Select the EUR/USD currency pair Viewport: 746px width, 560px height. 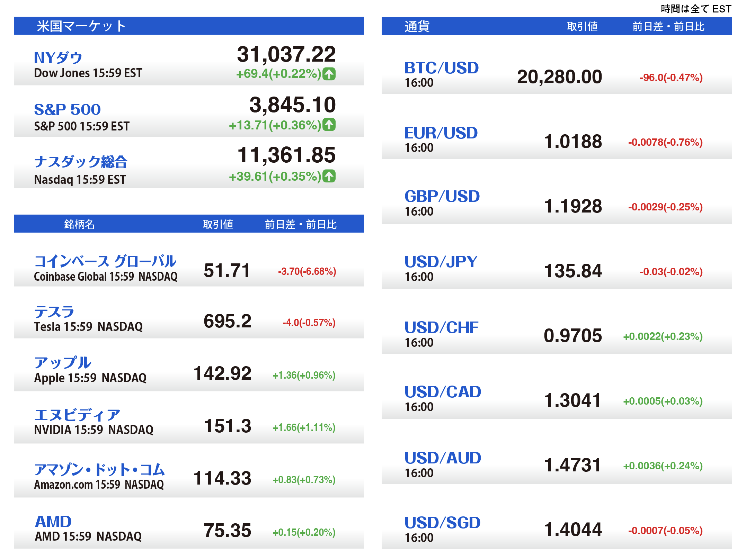coord(441,133)
